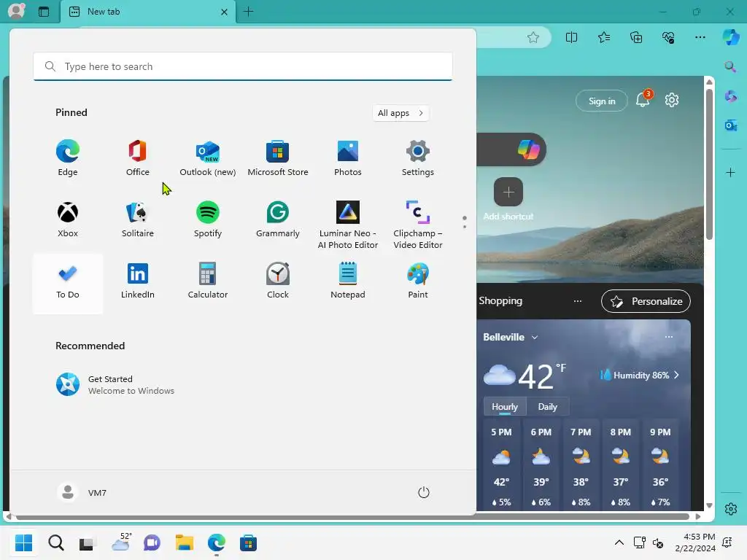Open the Grammarly app

click(278, 219)
